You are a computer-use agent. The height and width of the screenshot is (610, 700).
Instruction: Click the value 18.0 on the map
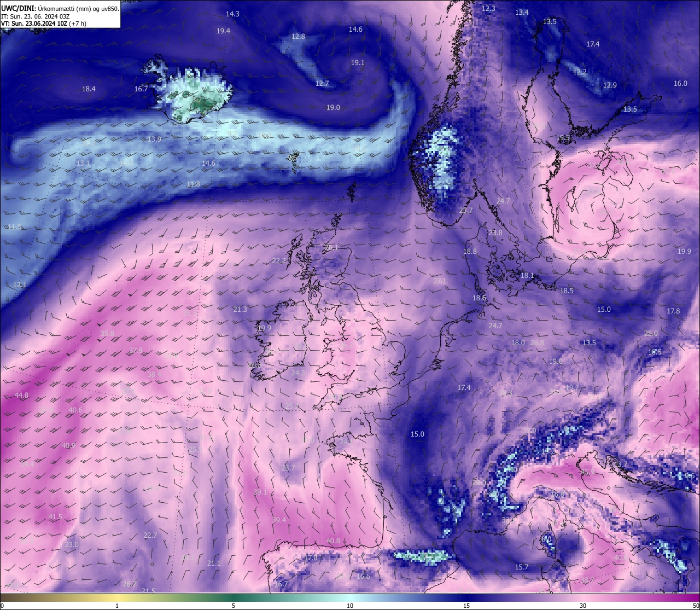pos(518,343)
